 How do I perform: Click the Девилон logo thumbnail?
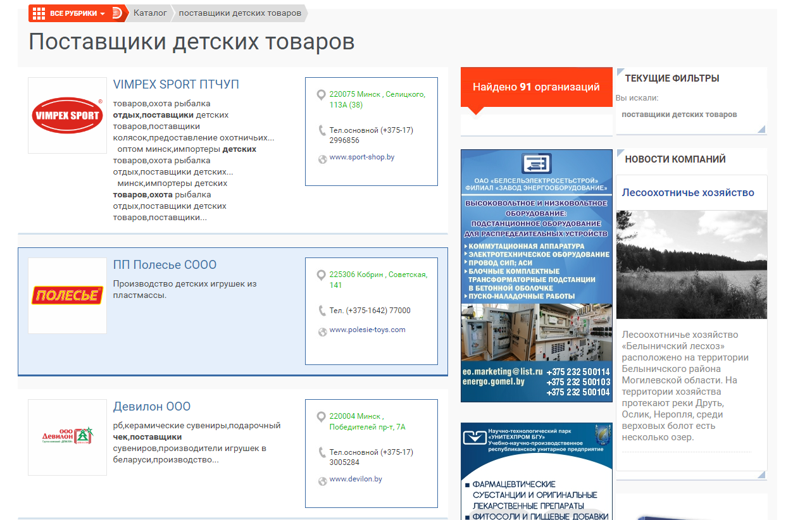[67, 437]
